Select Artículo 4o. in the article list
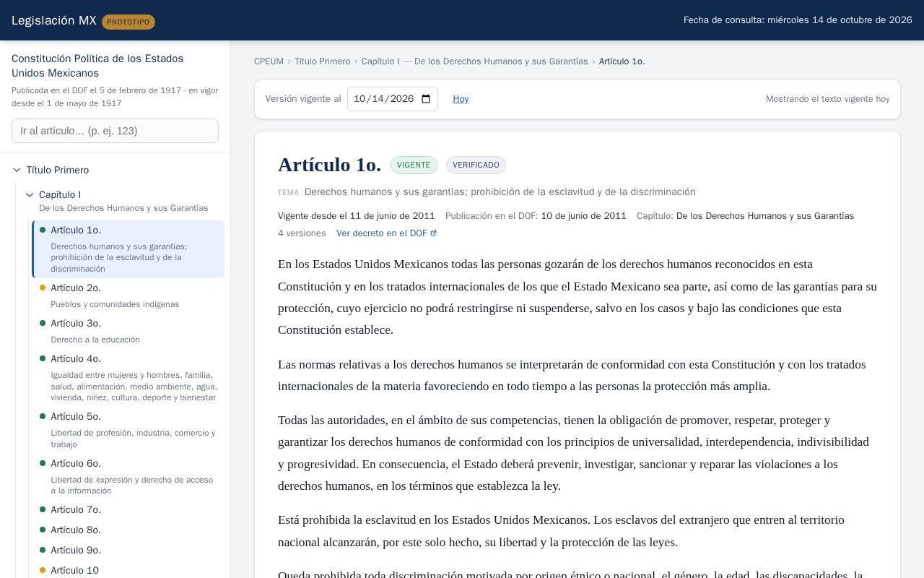Image resolution: width=924 pixels, height=578 pixels. click(128, 378)
